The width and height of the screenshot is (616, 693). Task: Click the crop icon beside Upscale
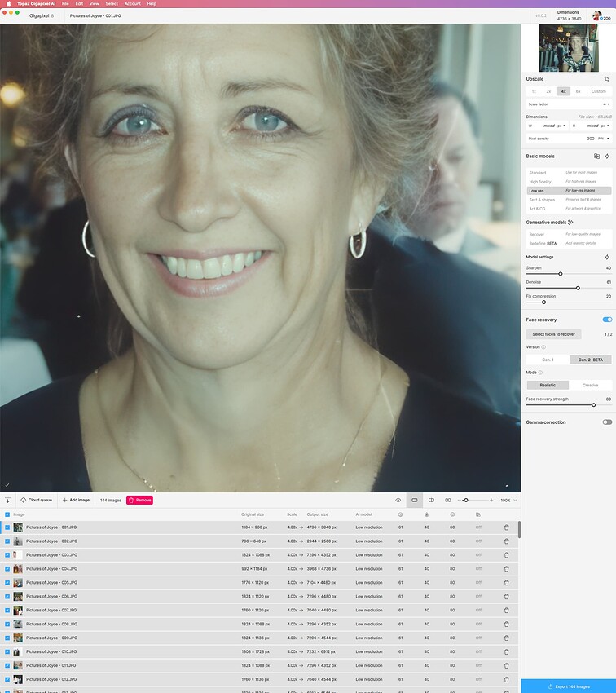click(x=606, y=79)
